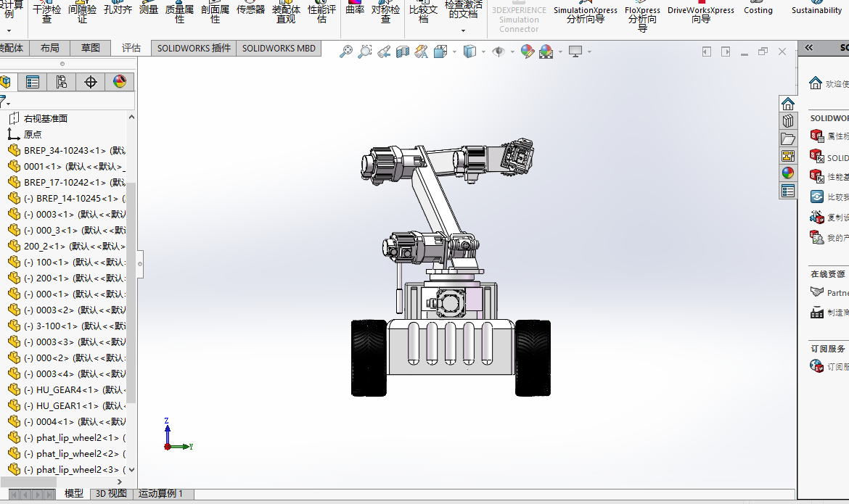Open the ConfigurationManager tab icon
The height and width of the screenshot is (504, 849).
pyautogui.click(x=61, y=82)
